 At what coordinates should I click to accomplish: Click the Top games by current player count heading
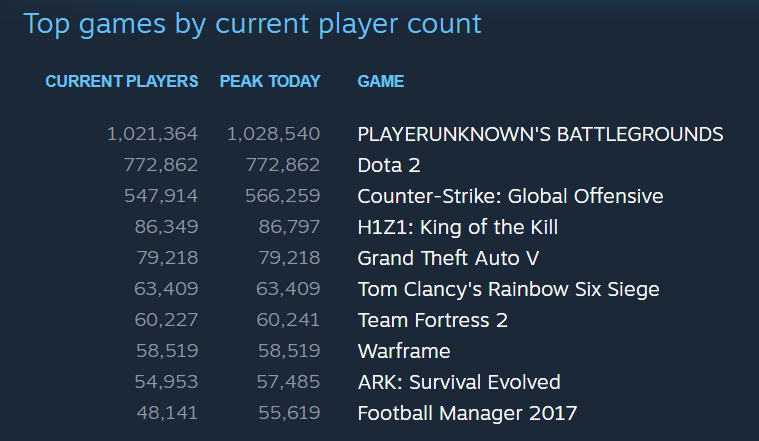pos(252,23)
